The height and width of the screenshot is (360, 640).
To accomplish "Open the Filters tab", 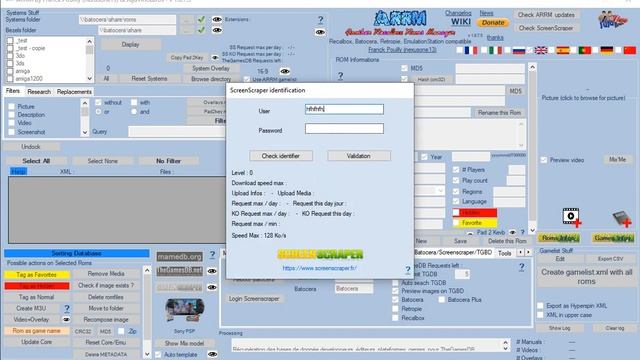I will pyautogui.click(x=13, y=91).
